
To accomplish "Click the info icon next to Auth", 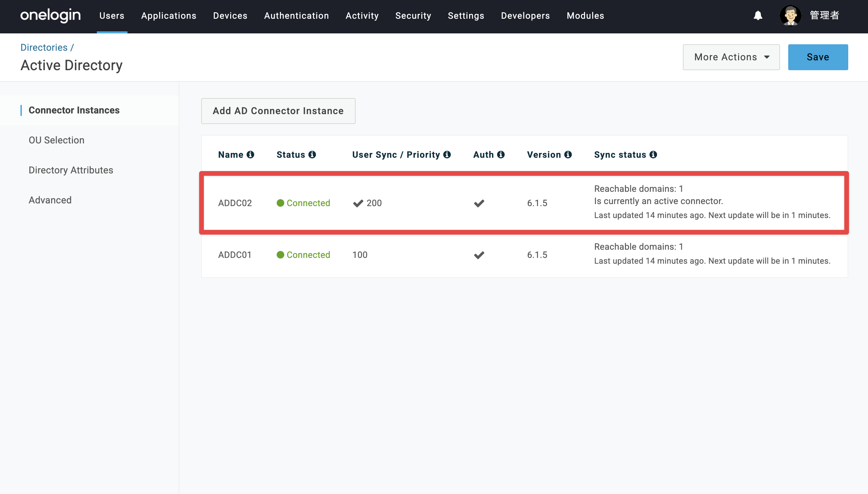I will (x=501, y=155).
